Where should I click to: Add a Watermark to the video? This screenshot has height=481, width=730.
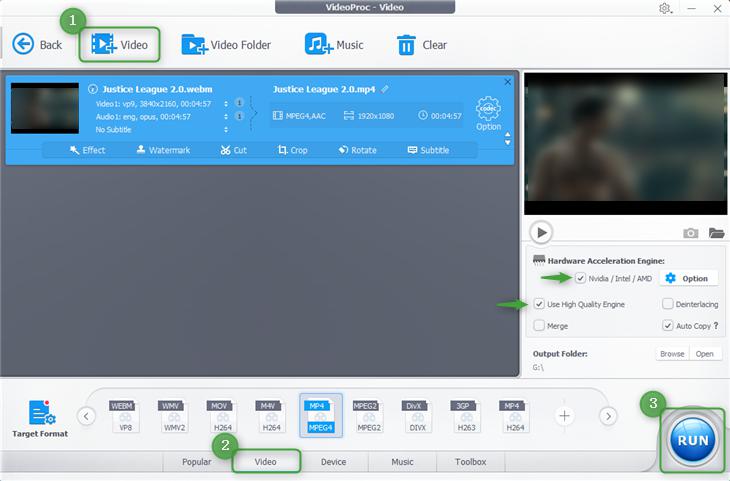pyautogui.click(x=163, y=150)
